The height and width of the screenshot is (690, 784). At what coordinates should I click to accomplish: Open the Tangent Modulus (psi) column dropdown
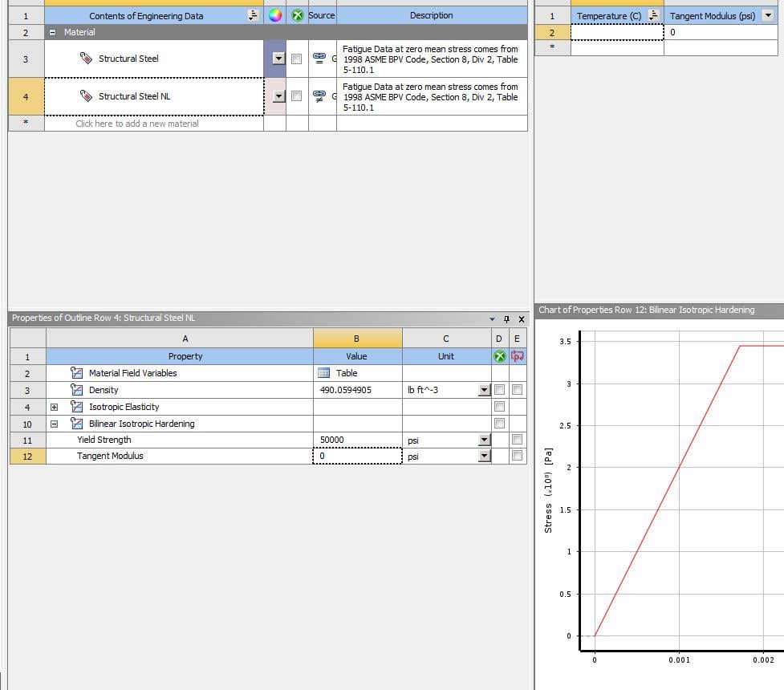click(769, 15)
